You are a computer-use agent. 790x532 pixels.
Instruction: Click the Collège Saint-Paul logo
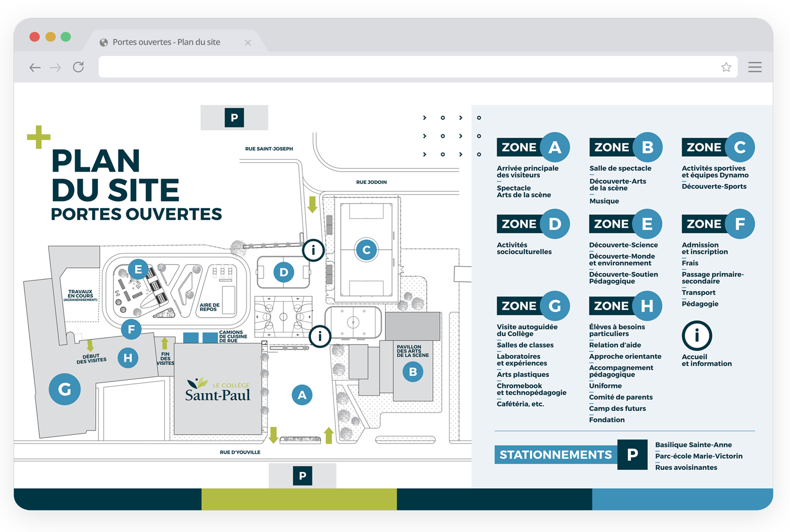pos(218,389)
